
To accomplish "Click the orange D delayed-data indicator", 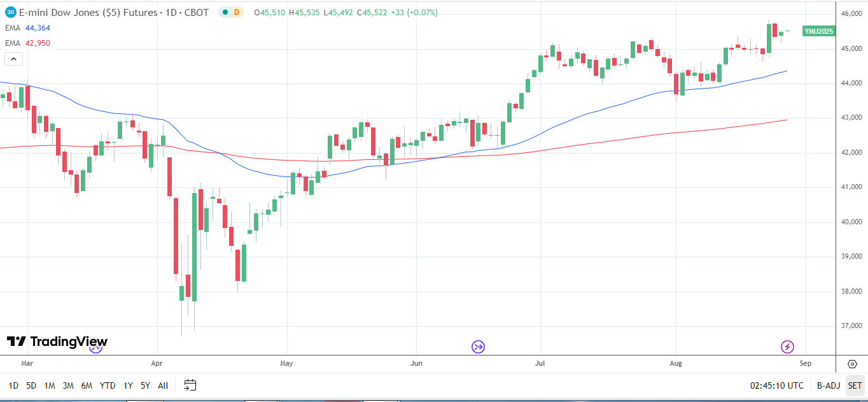I will click(237, 12).
